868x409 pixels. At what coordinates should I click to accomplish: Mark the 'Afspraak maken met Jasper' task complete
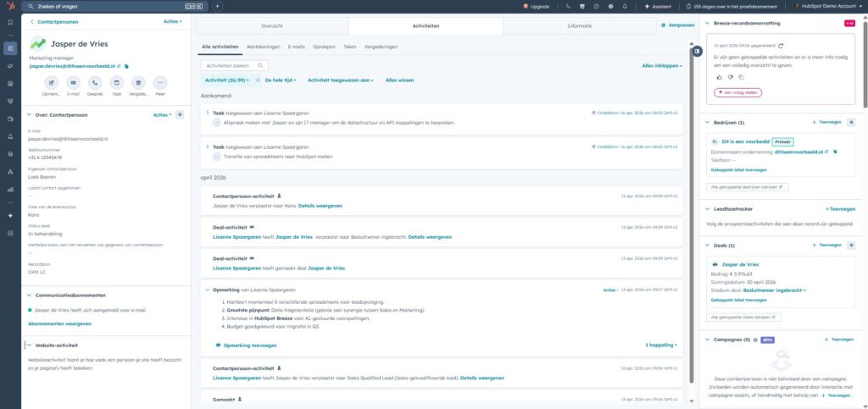(217, 122)
